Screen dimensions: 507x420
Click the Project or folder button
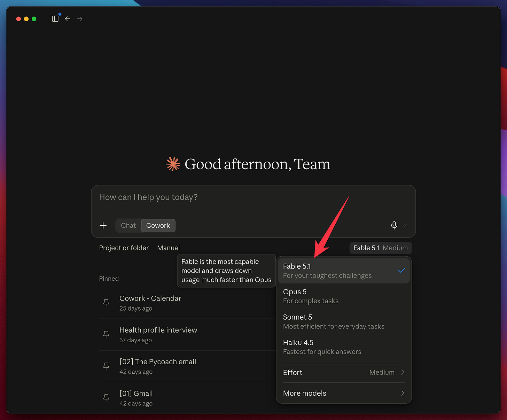coord(124,248)
